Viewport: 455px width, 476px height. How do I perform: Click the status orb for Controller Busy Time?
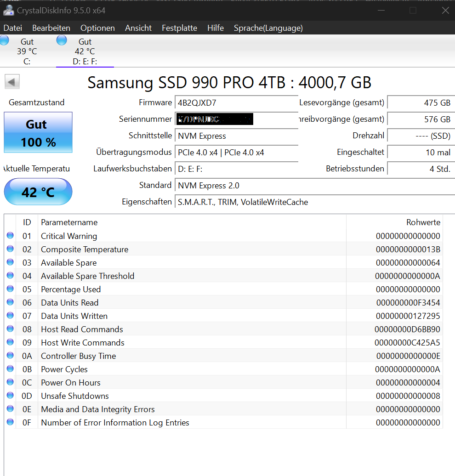click(10, 355)
